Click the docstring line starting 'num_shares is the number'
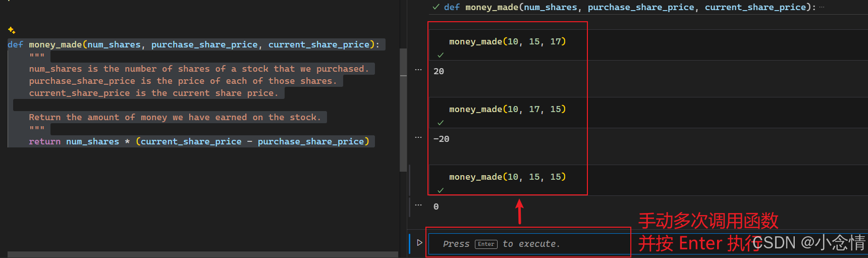This screenshot has width=868, height=258. pos(199,69)
